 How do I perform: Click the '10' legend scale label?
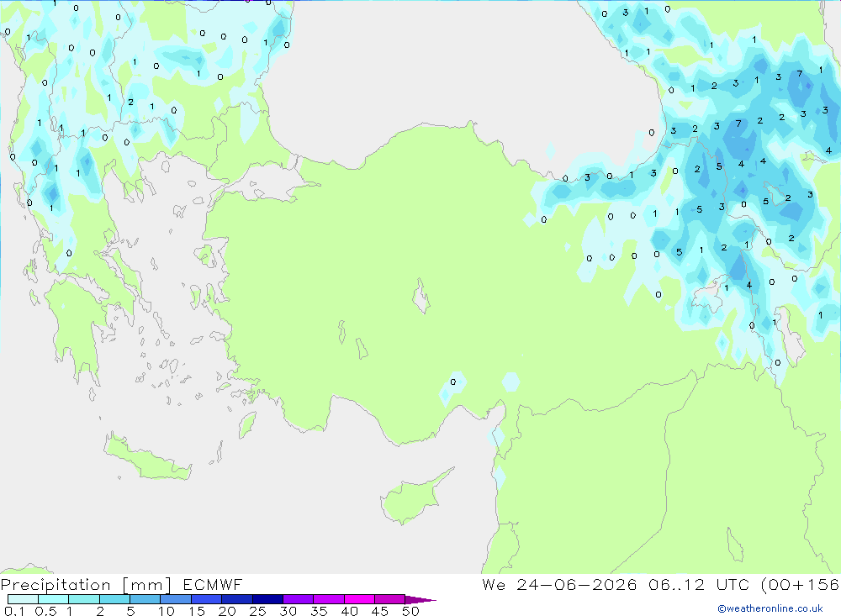[x=167, y=611]
